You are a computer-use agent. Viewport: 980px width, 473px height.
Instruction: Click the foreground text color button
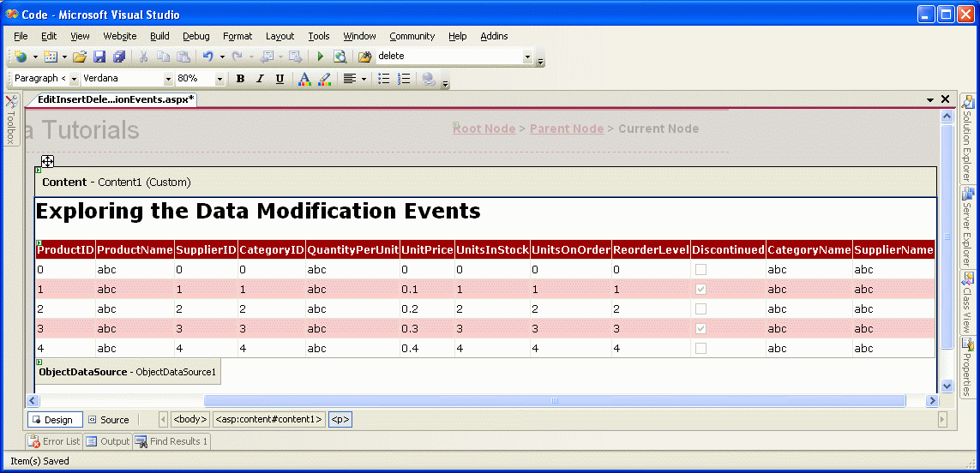pyautogui.click(x=304, y=79)
